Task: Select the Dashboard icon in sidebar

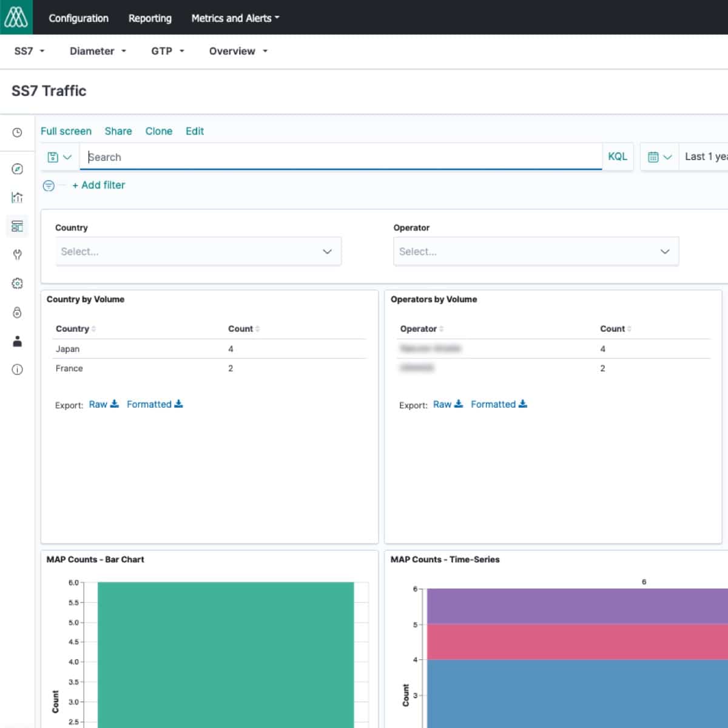Action: [x=17, y=226]
